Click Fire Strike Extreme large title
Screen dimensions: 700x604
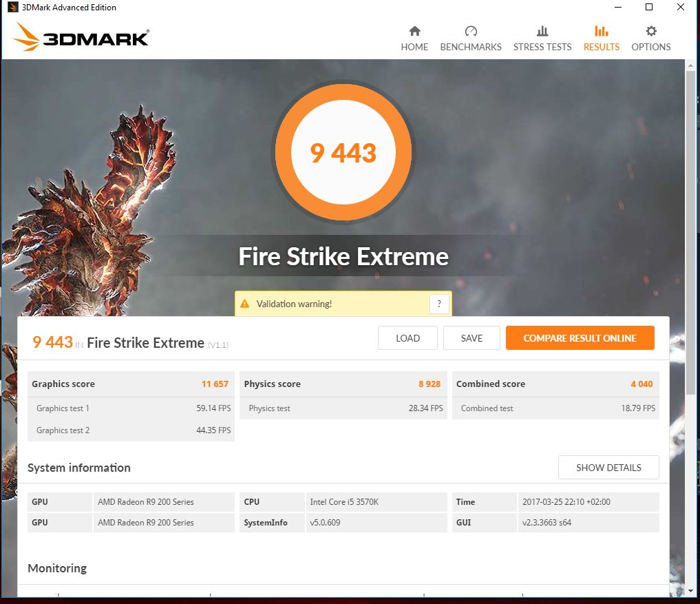343,256
